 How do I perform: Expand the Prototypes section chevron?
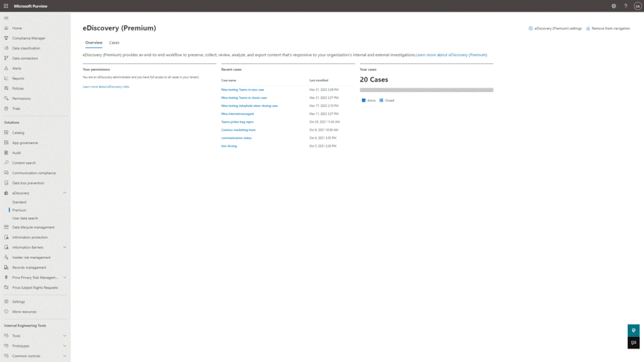pyautogui.click(x=64, y=346)
